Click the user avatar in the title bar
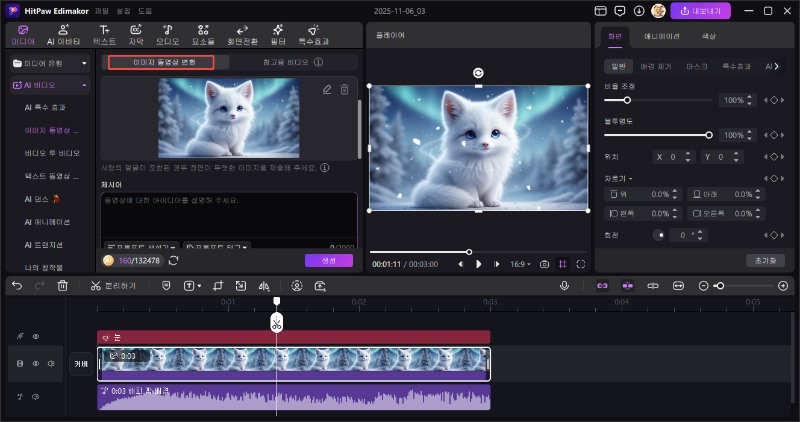This screenshot has width=800, height=422. (x=658, y=11)
